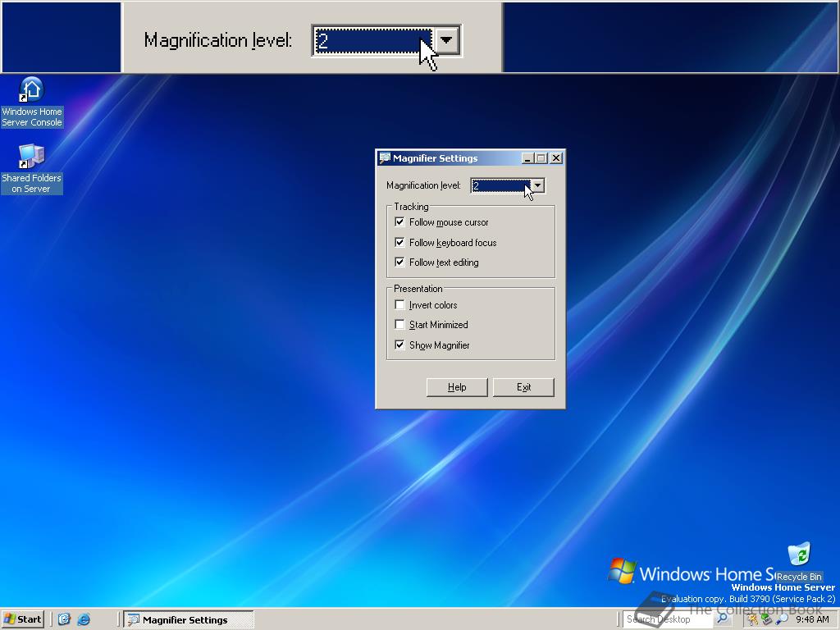Enable Start Minimized option

399,325
